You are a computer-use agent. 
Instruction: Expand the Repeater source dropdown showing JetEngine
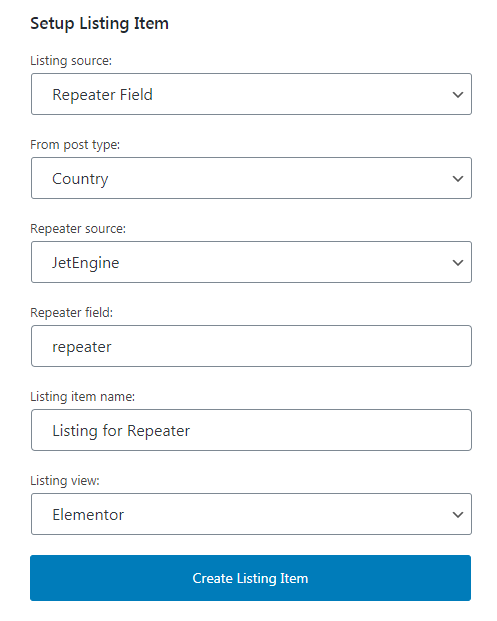[x=251, y=262]
